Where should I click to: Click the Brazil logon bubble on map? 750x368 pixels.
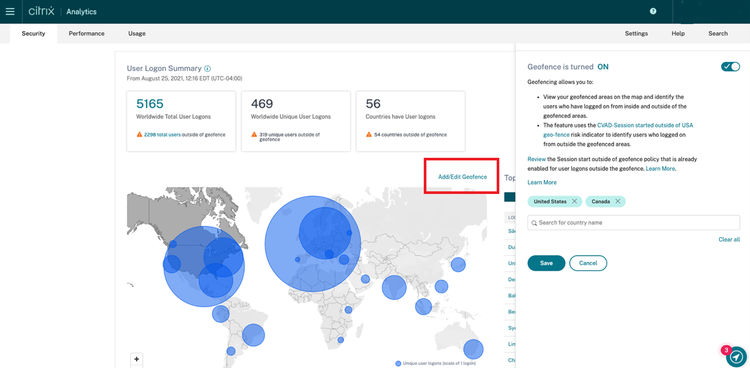[254, 335]
